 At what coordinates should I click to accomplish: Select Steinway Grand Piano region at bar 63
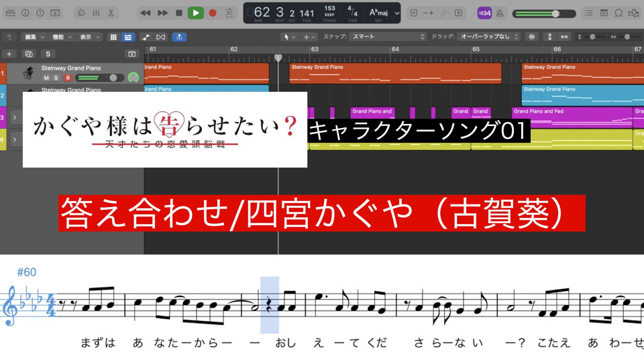click(395, 73)
